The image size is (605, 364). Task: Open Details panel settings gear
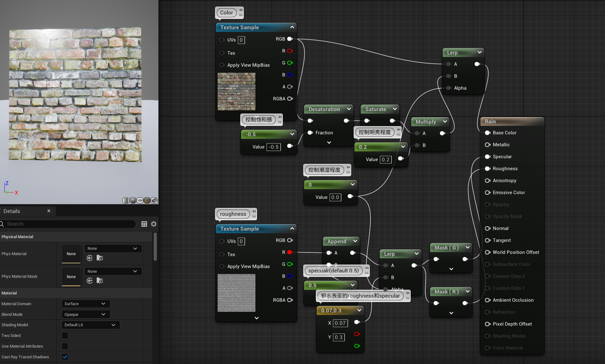point(154,224)
